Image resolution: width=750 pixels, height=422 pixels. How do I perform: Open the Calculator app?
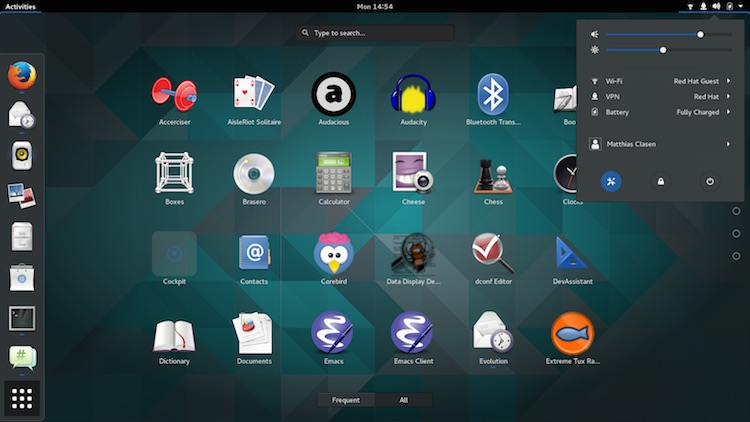[x=333, y=179]
